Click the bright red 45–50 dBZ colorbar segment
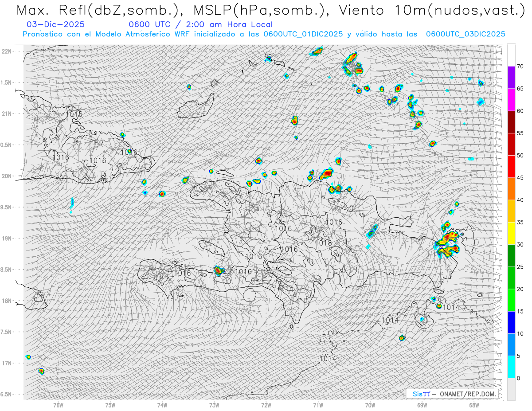 511,167
